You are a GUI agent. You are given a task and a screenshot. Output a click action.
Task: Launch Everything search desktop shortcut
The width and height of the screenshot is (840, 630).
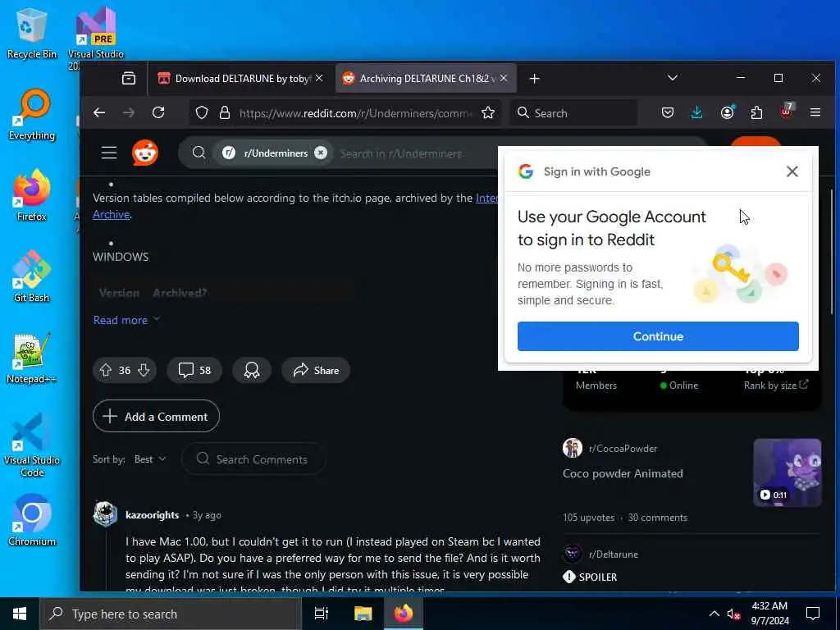click(32, 114)
